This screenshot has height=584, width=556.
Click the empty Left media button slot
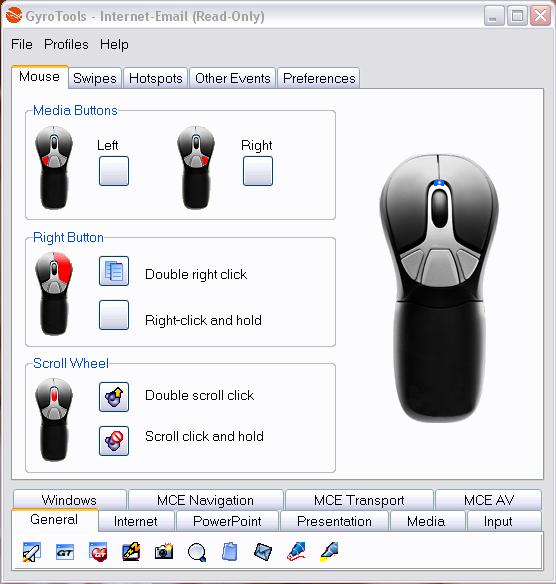click(x=114, y=171)
